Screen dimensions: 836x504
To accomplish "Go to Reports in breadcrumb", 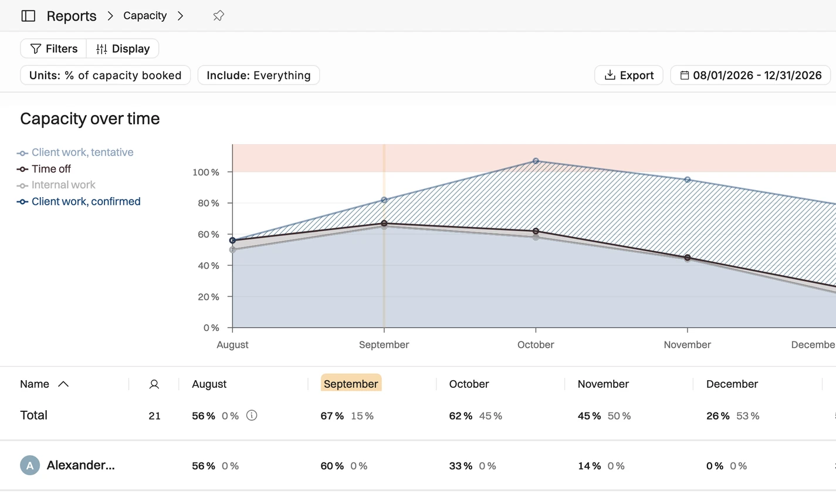I will 72,16.
